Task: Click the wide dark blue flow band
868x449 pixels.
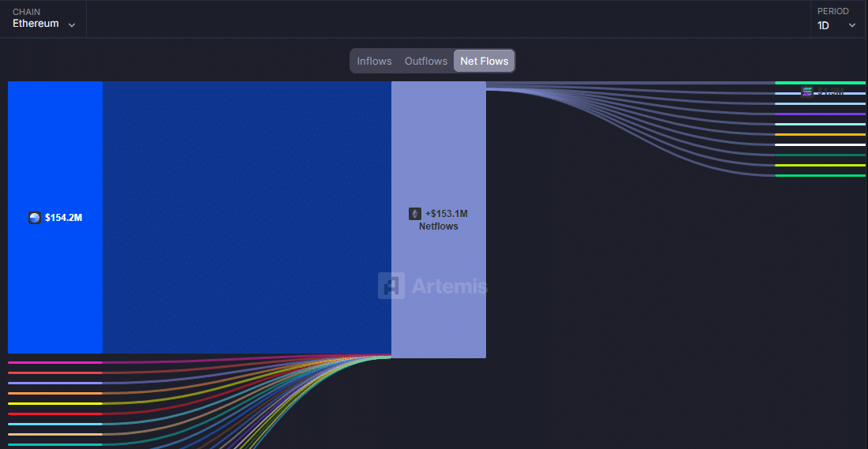Action: 247,217
